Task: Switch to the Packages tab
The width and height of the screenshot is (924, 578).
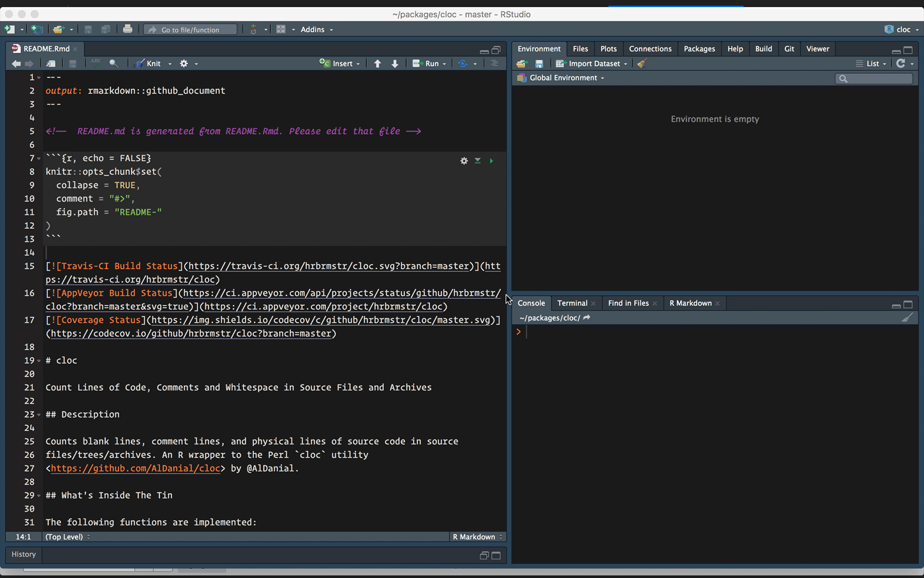Action: pyautogui.click(x=699, y=48)
